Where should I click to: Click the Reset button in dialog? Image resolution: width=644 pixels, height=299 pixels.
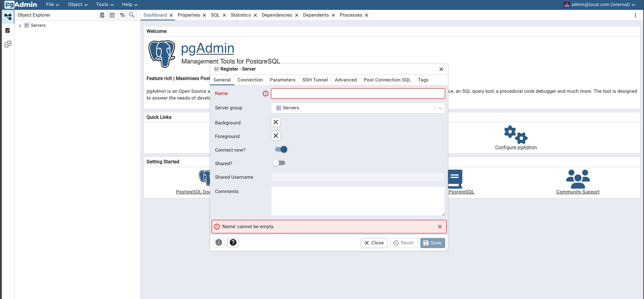[404, 243]
